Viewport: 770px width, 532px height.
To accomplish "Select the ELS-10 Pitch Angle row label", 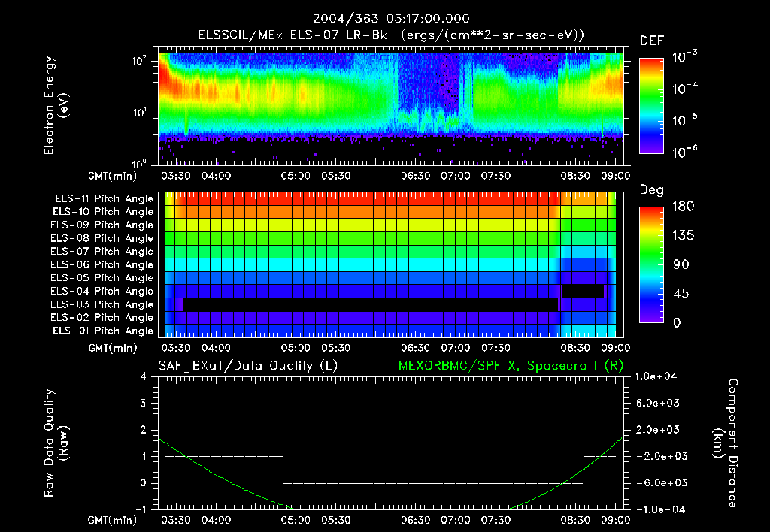I will [103, 212].
